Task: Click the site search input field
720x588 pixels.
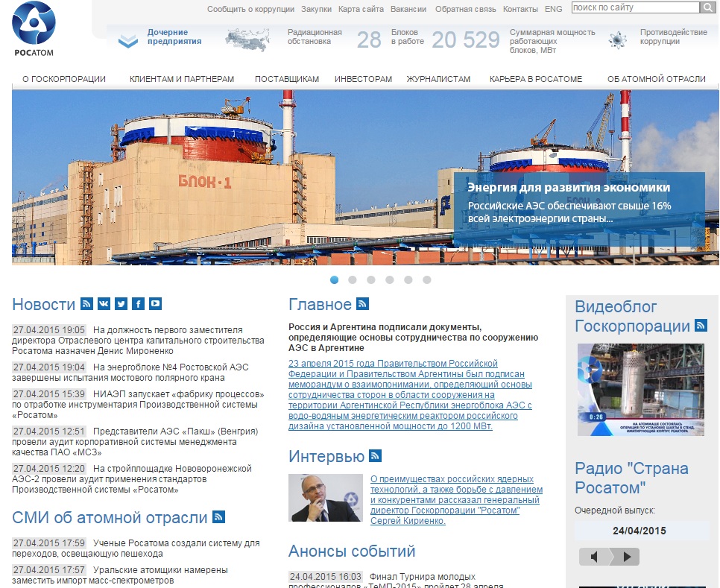Action: pos(636,7)
